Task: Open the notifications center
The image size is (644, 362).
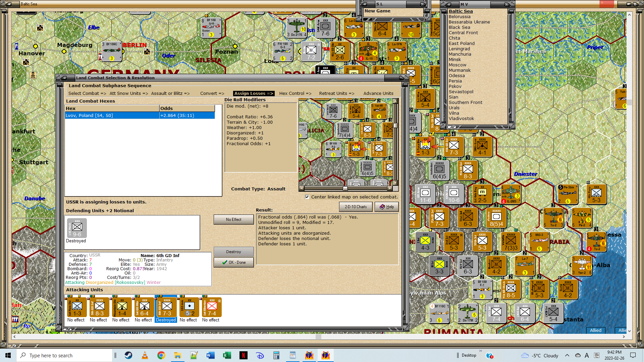Action: pyautogui.click(x=633, y=355)
